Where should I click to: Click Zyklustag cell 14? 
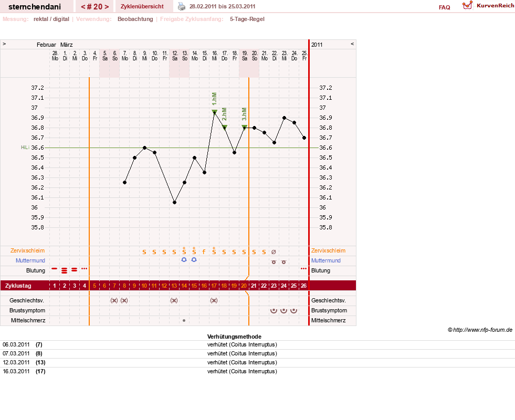tap(184, 286)
